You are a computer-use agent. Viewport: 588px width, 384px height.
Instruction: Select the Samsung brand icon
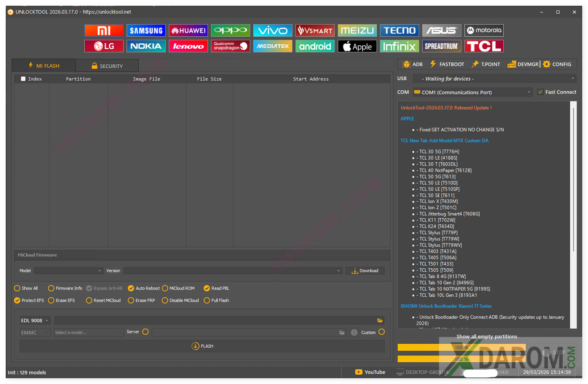pyautogui.click(x=146, y=31)
